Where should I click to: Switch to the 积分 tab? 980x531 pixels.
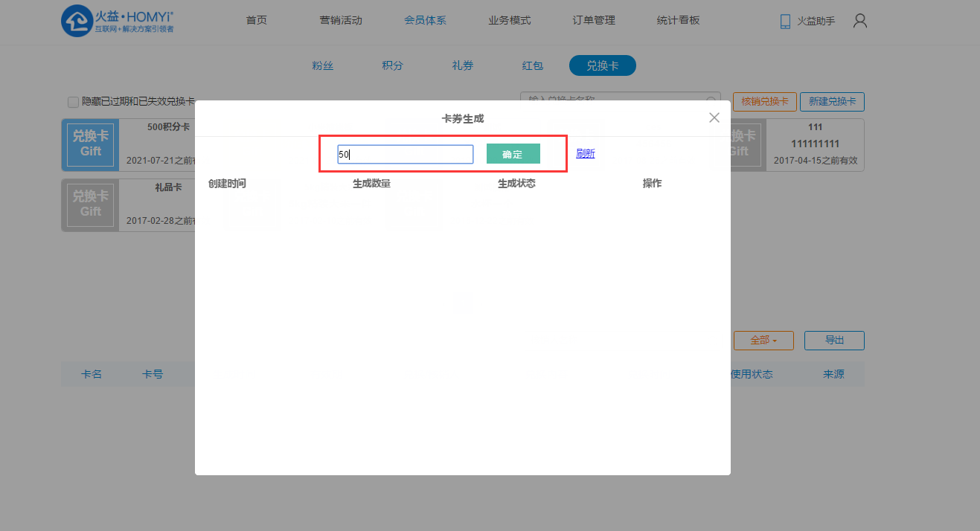coord(392,65)
